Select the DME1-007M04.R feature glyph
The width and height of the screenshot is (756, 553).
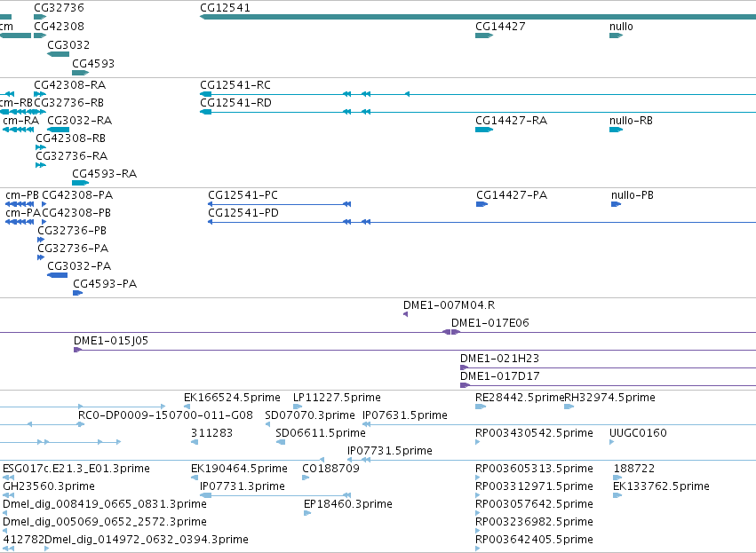[x=405, y=314]
